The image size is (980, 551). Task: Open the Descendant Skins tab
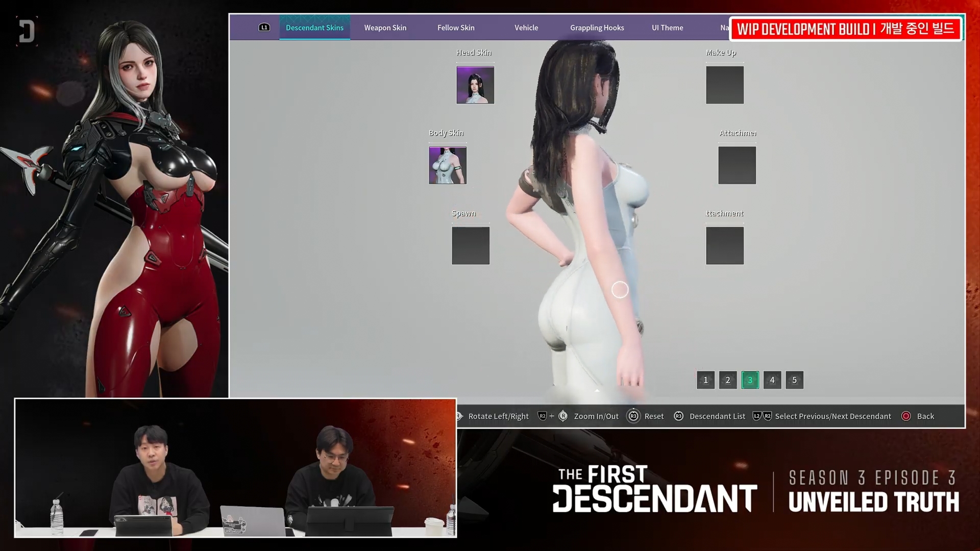314,28
